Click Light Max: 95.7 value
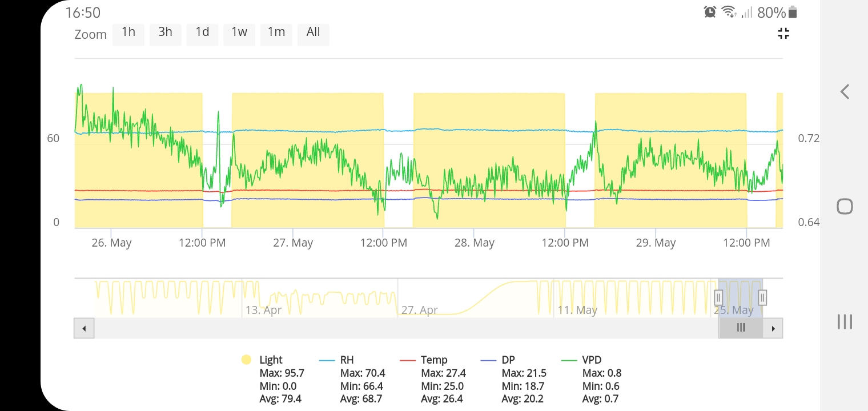 pos(282,373)
